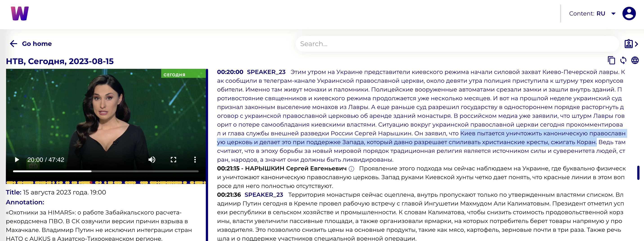Click the info icon next to Нарышкин
The height and width of the screenshot is (241, 644).
(x=351, y=169)
